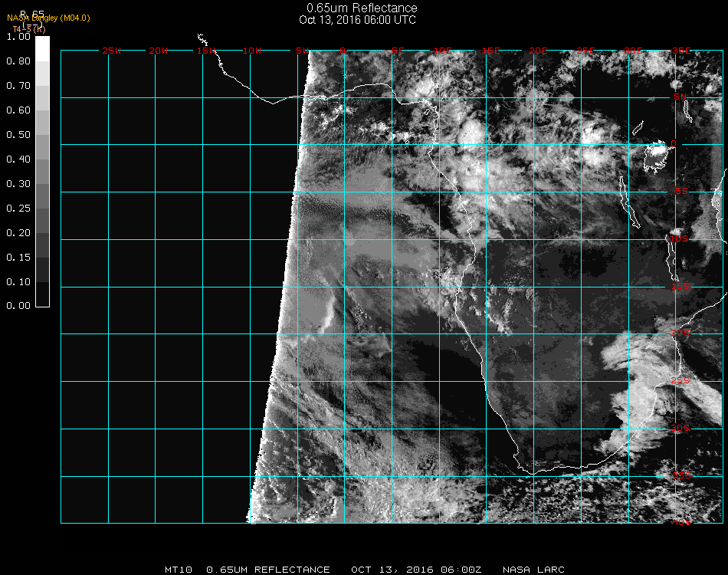Click the "OCT 13, 2016 06:00Z" footer text
The width and height of the screenshot is (728, 575).
coord(416,570)
